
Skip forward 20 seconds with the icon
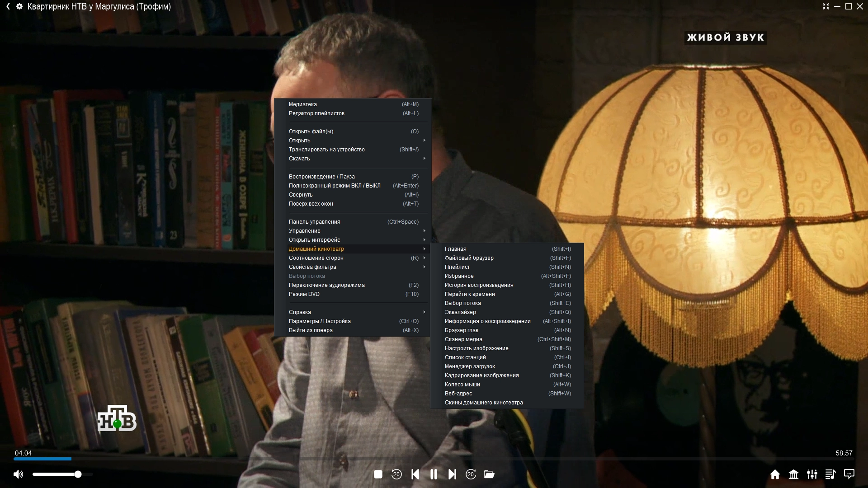point(471,474)
